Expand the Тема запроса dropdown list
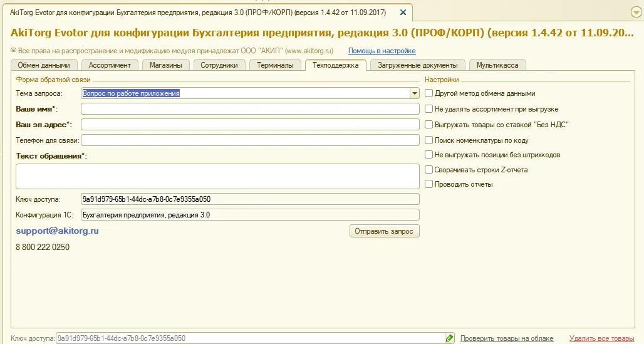 pyautogui.click(x=414, y=93)
